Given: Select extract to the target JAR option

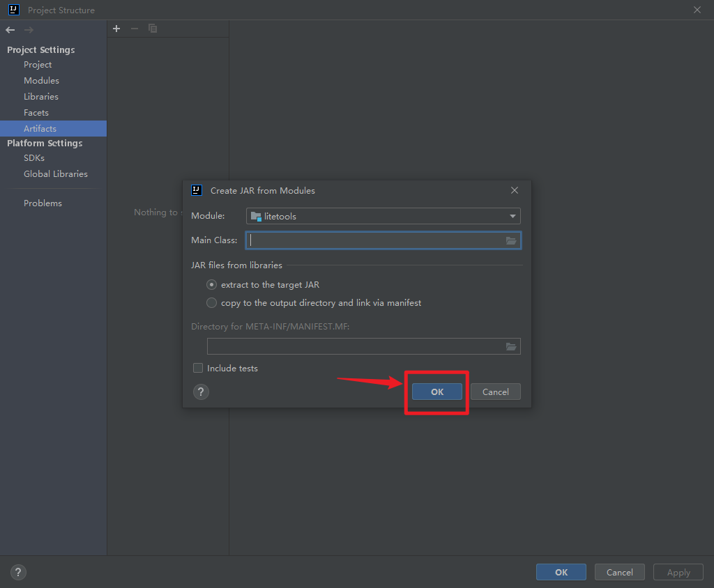Looking at the screenshot, I should point(211,285).
